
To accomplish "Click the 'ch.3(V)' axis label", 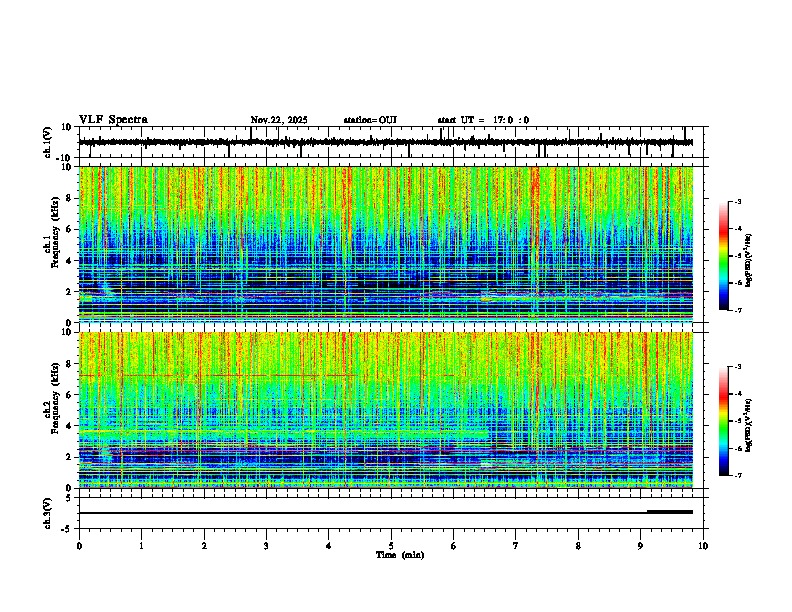I will (x=48, y=513).
